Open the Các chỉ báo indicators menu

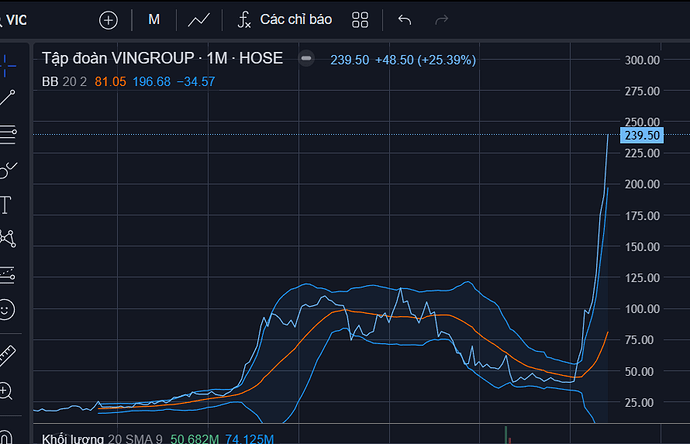(x=285, y=20)
